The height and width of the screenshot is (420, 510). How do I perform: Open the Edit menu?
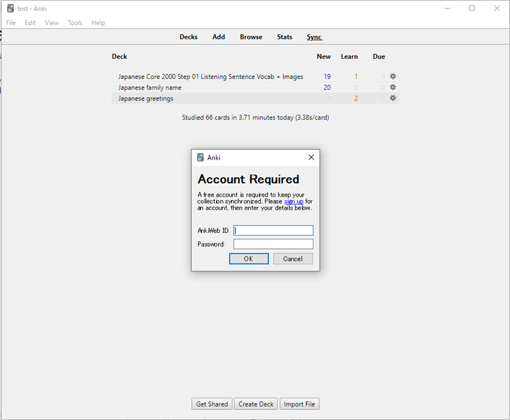30,22
